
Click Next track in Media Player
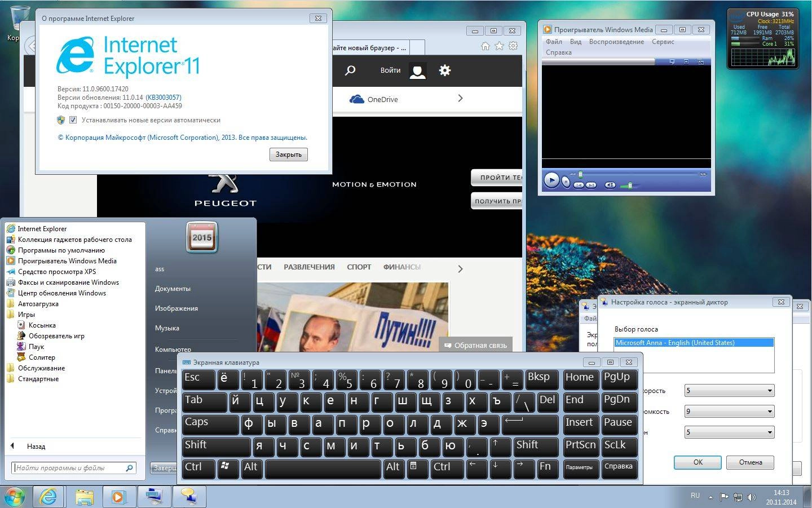(591, 184)
